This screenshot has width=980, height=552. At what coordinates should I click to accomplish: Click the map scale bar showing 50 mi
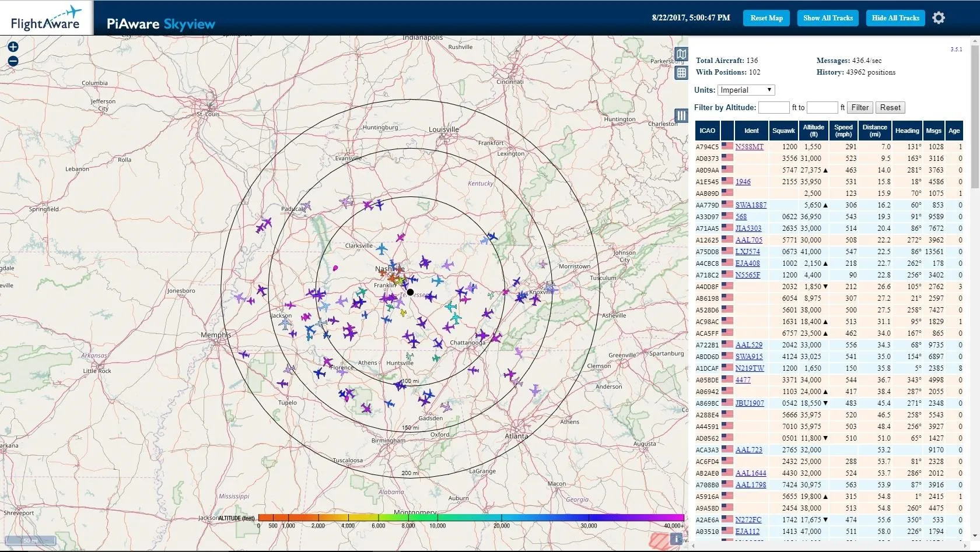(30, 540)
